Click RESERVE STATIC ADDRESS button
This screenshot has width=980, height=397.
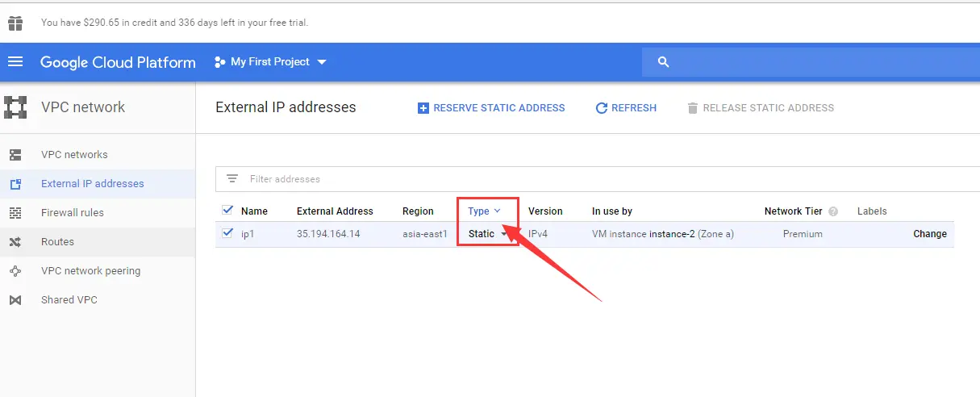(x=491, y=108)
